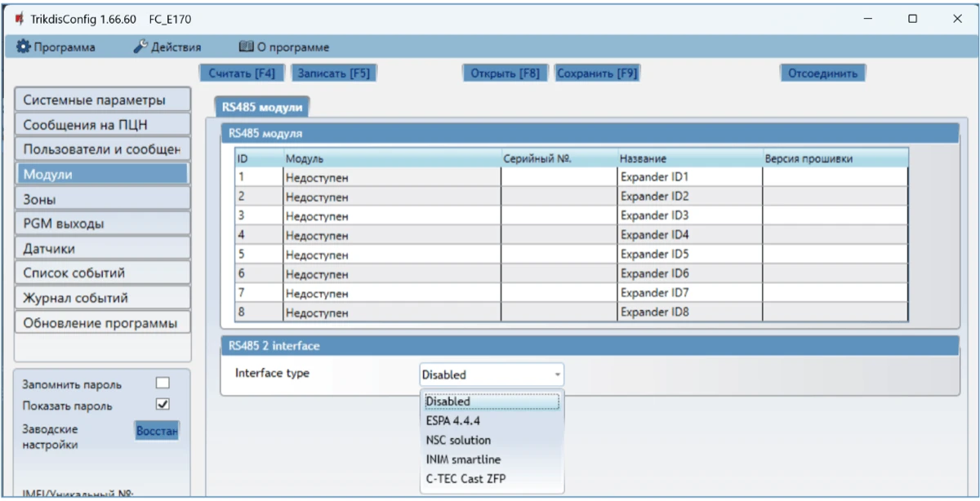Switch to the RS485 модули tab
This screenshot has height=501, width=980.
(x=262, y=107)
